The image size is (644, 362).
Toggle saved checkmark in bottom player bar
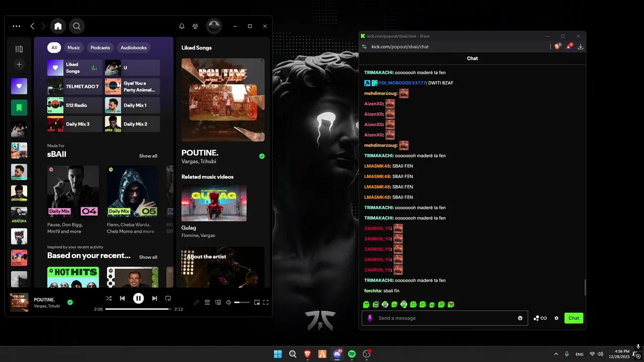point(70,302)
